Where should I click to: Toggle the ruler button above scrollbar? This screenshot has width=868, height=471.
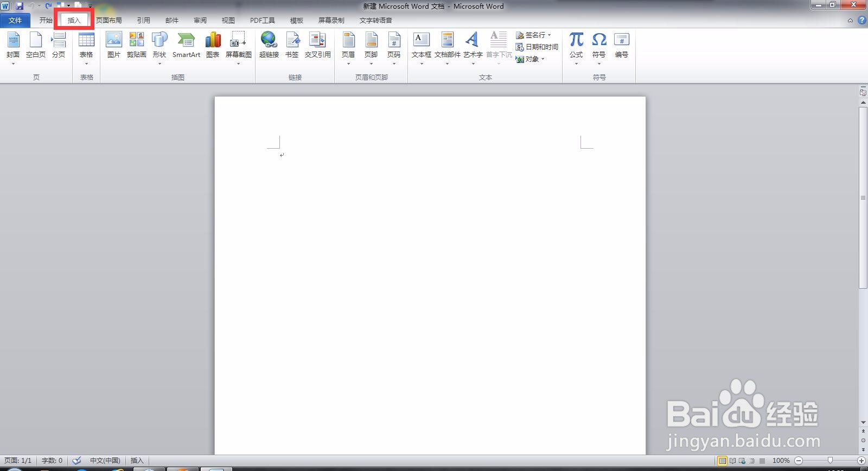[863, 93]
